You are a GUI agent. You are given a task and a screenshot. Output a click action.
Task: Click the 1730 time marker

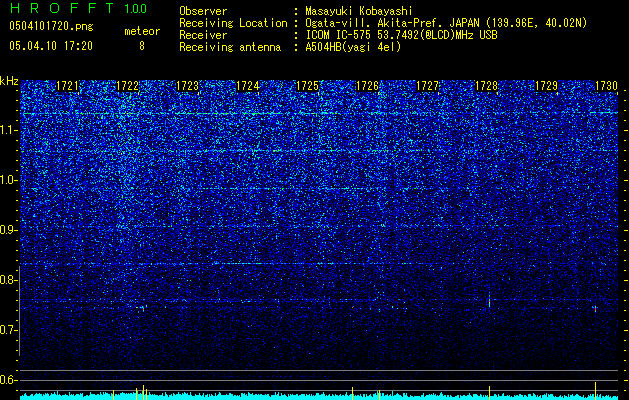tap(606, 86)
